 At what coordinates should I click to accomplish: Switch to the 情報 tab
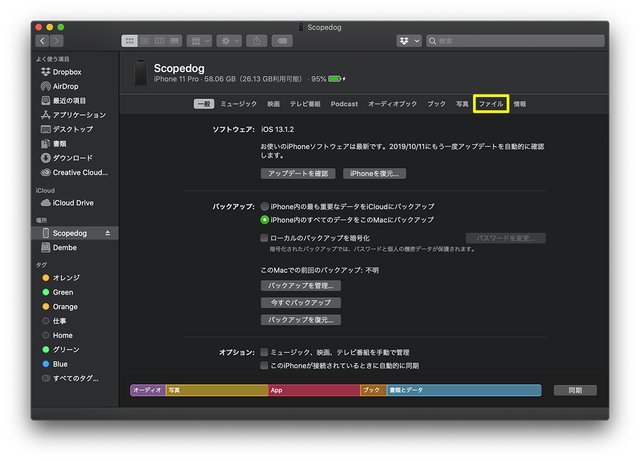(520, 104)
